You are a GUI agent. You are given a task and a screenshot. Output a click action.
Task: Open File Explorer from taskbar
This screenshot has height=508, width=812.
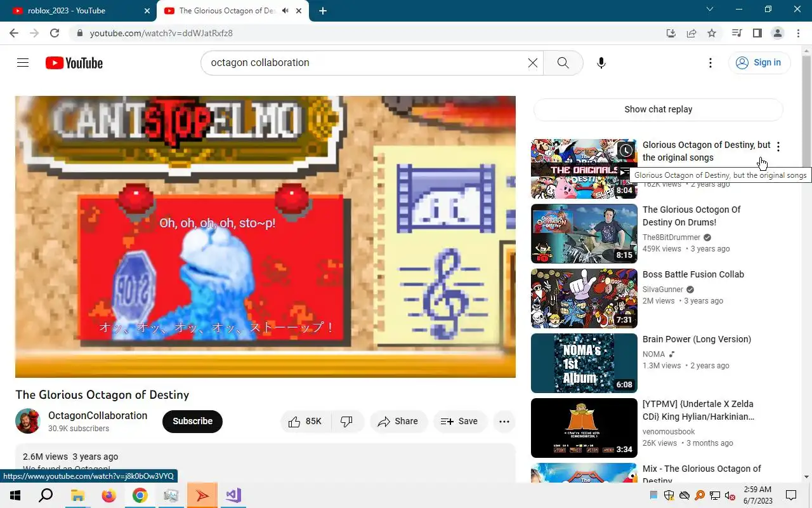77,495
